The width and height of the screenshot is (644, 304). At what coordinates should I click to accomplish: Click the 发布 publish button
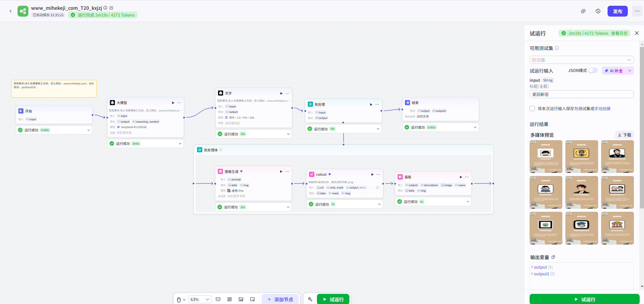617,11
